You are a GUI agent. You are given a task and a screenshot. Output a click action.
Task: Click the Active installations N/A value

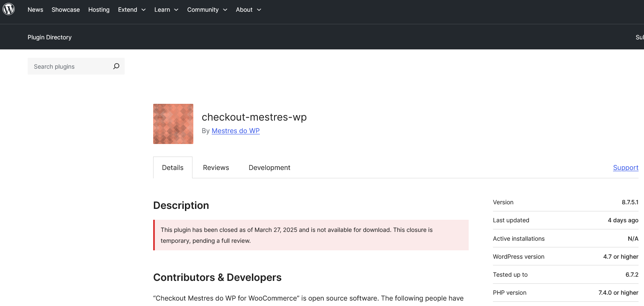tap(633, 239)
